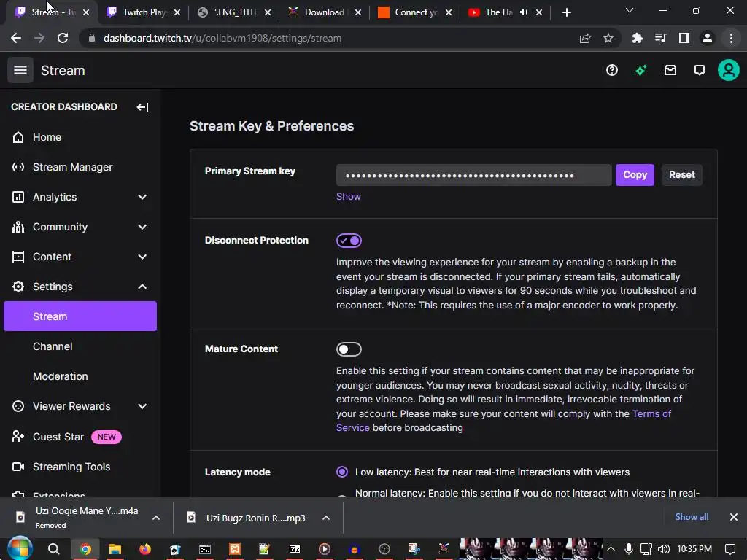Click the masked stream key field
Viewport: 747px width, 560px height.
click(x=473, y=175)
